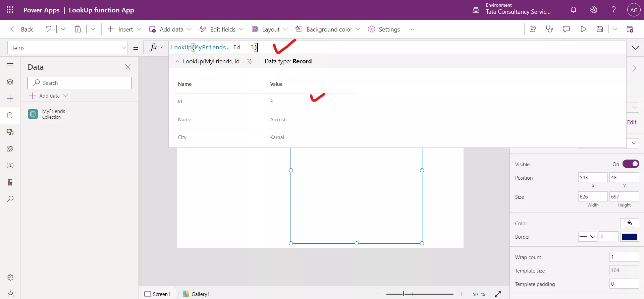Click the Publish icon

[630, 29]
